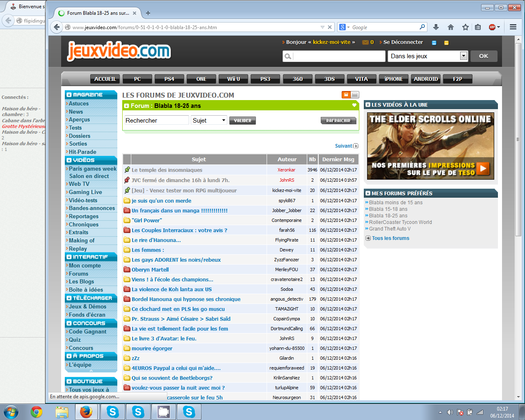Add forum to favorites with heart icon
The height and width of the screenshot is (420, 525).
coord(354,105)
